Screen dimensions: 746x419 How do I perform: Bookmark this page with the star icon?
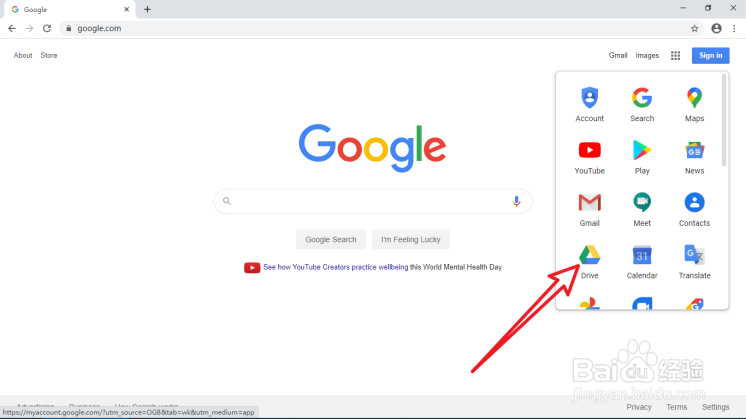[694, 29]
